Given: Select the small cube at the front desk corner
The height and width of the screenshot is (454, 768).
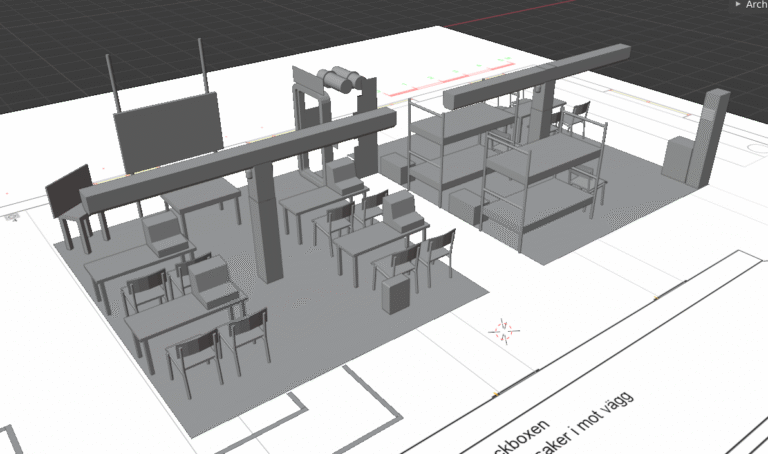Looking at the screenshot, I should [397, 294].
